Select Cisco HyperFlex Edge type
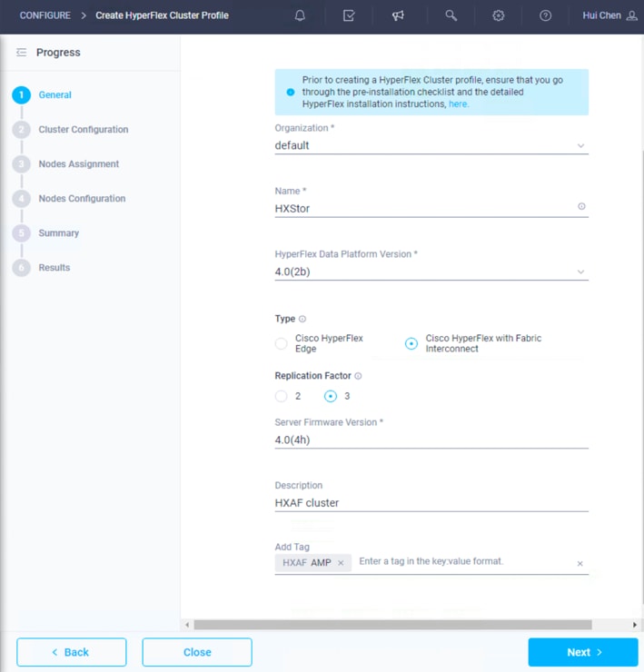 pyautogui.click(x=282, y=343)
